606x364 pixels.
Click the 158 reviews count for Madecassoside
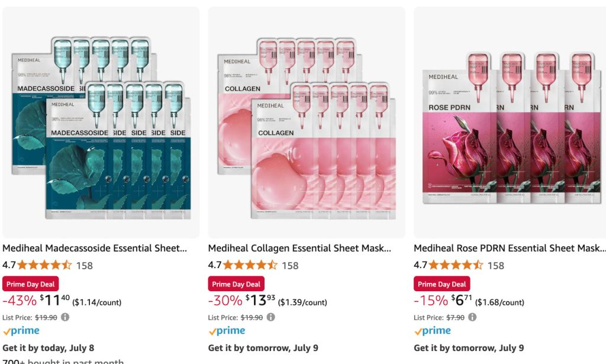click(x=85, y=266)
